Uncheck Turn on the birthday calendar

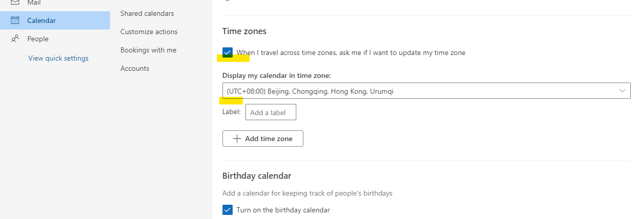[228, 210]
